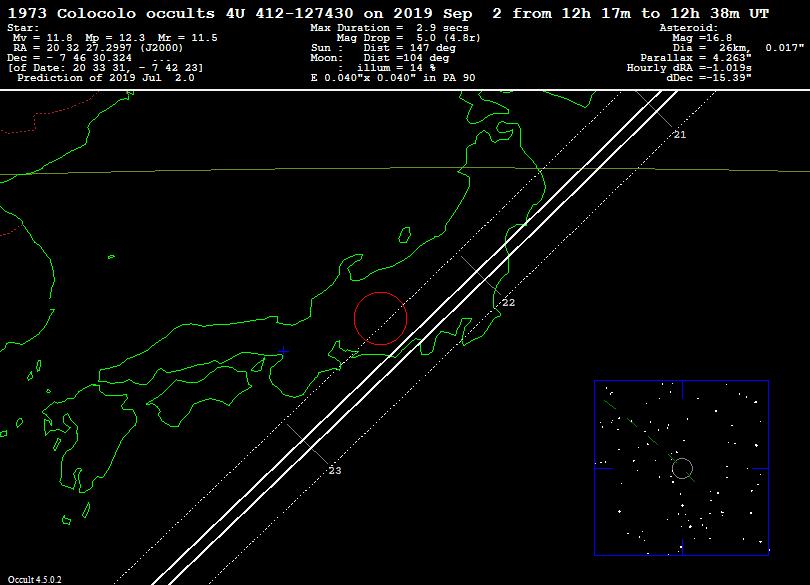Click the 'Moon: Dist =104 deg' line

click(x=380, y=58)
